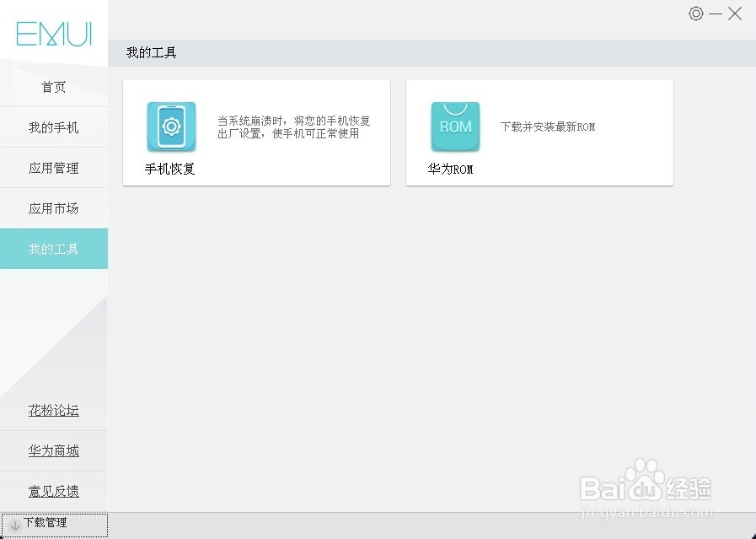Viewport: 756px width, 539px height.
Task: Click the 华为ROM label text
Action: point(450,169)
